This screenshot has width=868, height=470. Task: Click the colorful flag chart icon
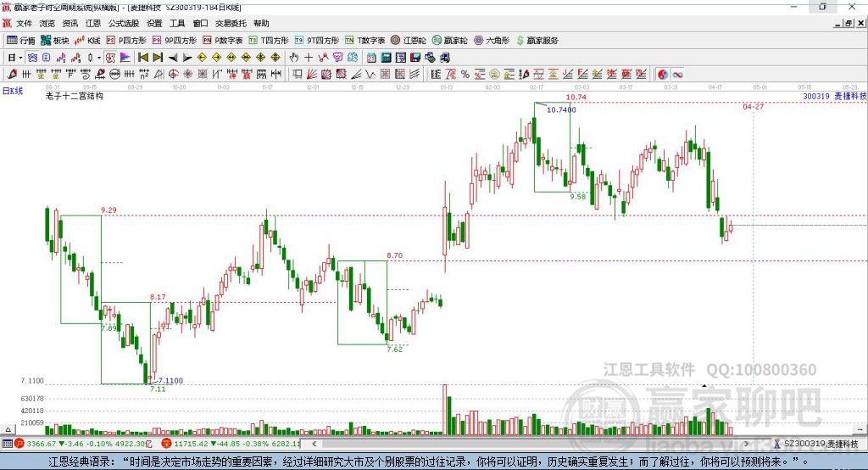pos(125,57)
